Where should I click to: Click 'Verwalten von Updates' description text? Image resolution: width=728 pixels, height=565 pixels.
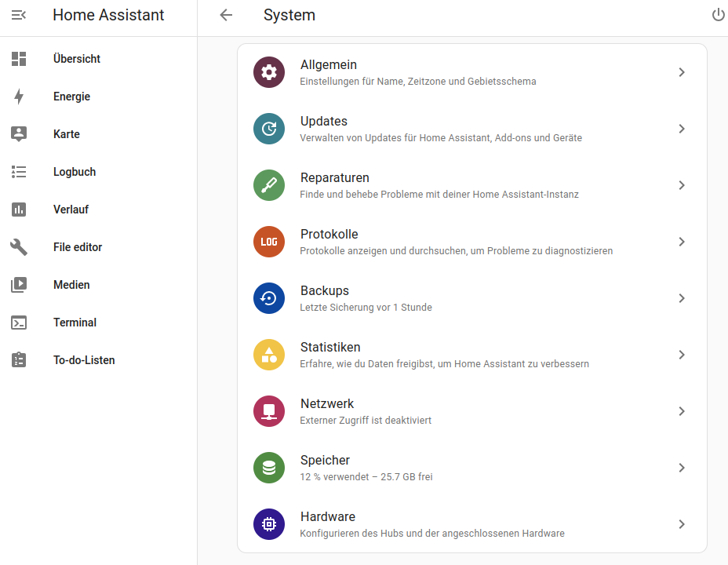(x=441, y=138)
